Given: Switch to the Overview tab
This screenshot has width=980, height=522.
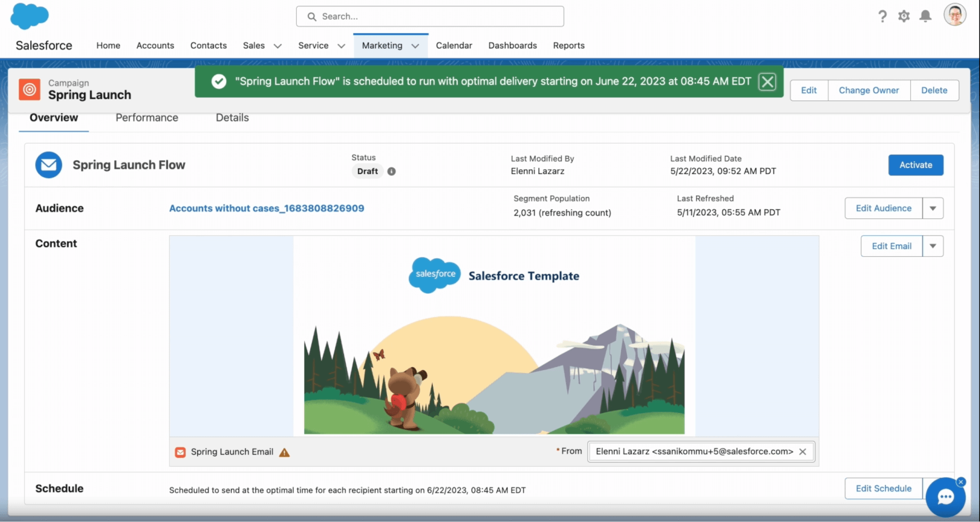Looking at the screenshot, I should coord(54,118).
